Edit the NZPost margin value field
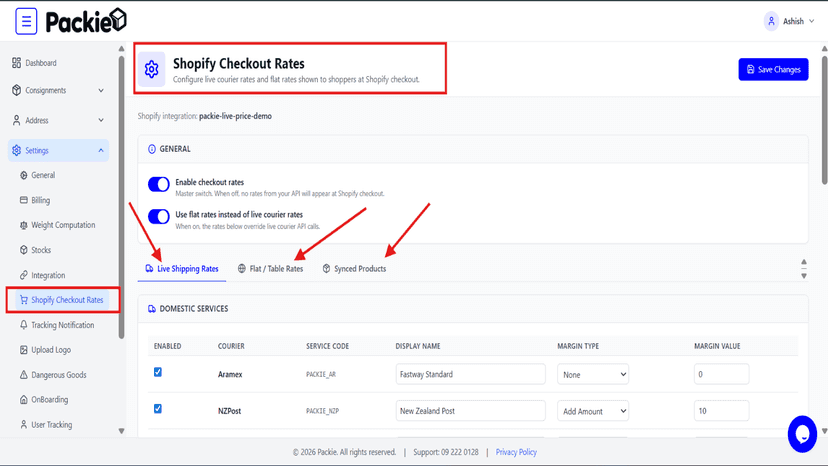The image size is (828, 466). (721, 411)
